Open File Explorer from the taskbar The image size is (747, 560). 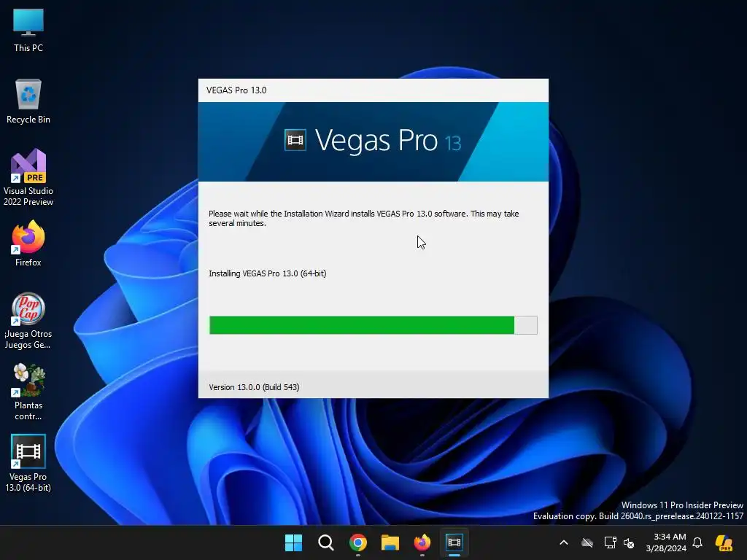pyautogui.click(x=390, y=542)
